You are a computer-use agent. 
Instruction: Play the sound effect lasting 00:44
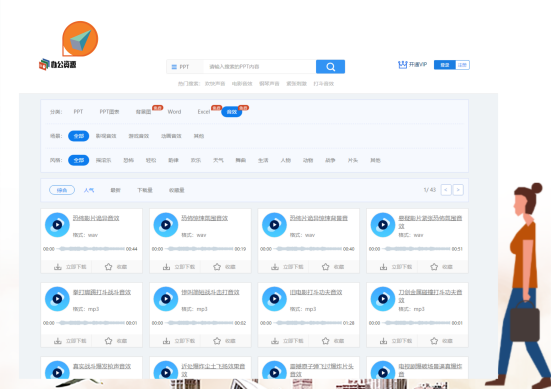click(x=57, y=225)
